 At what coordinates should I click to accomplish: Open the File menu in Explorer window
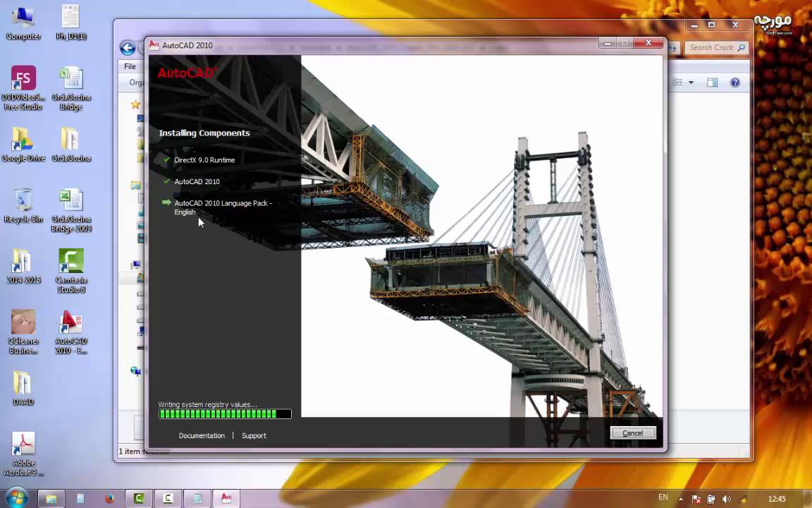point(130,66)
